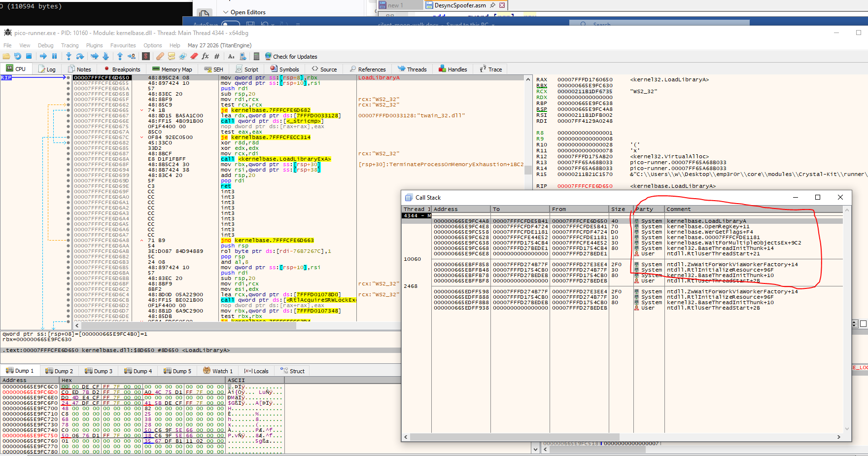Open the Plugins menu

pyautogui.click(x=94, y=45)
